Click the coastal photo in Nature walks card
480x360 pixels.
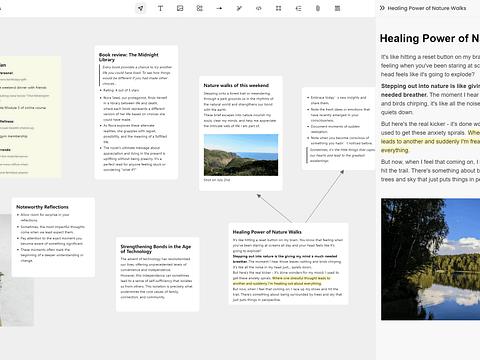tap(241, 155)
